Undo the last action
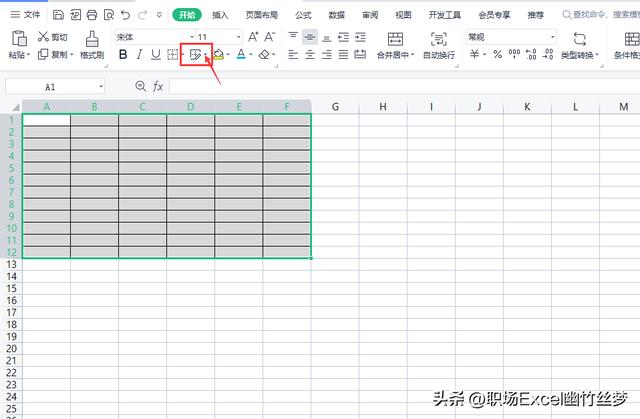Screen dimensions: 640x419 [x=126, y=15]
